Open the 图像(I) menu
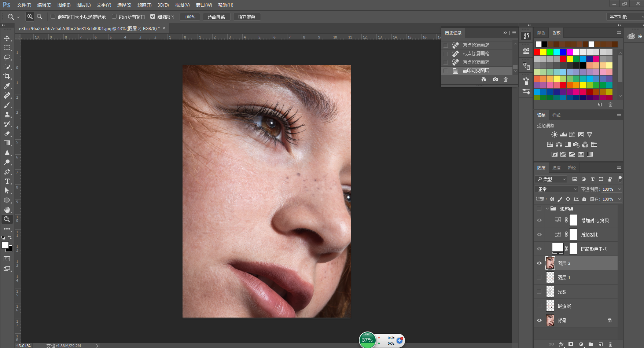This screenshot has height=348, width=644. [64, 5]
